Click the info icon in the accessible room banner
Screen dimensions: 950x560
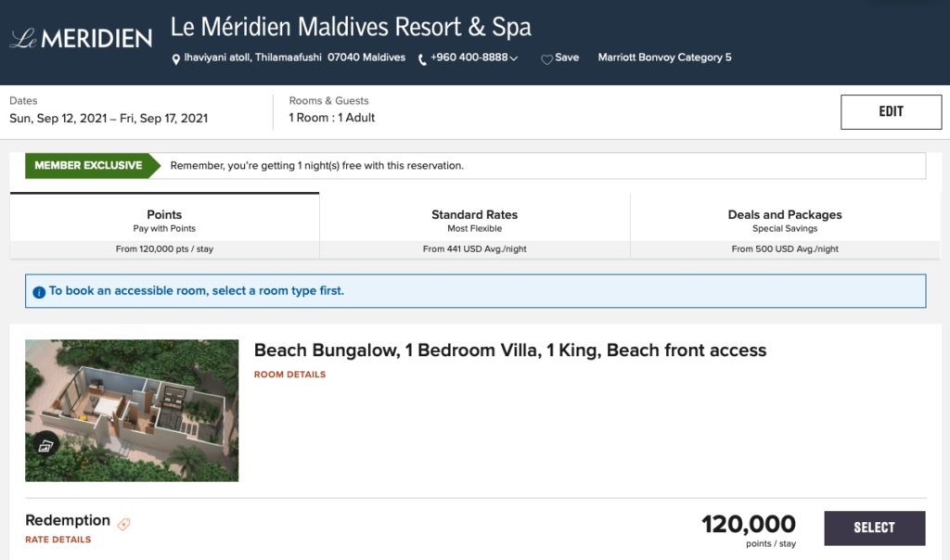[x=38, y=291]
